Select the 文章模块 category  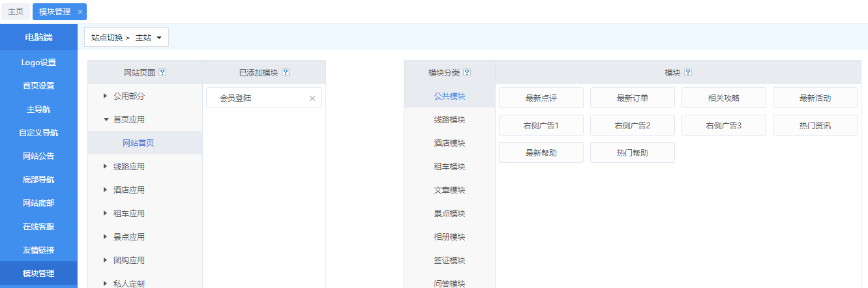point(449,190)
